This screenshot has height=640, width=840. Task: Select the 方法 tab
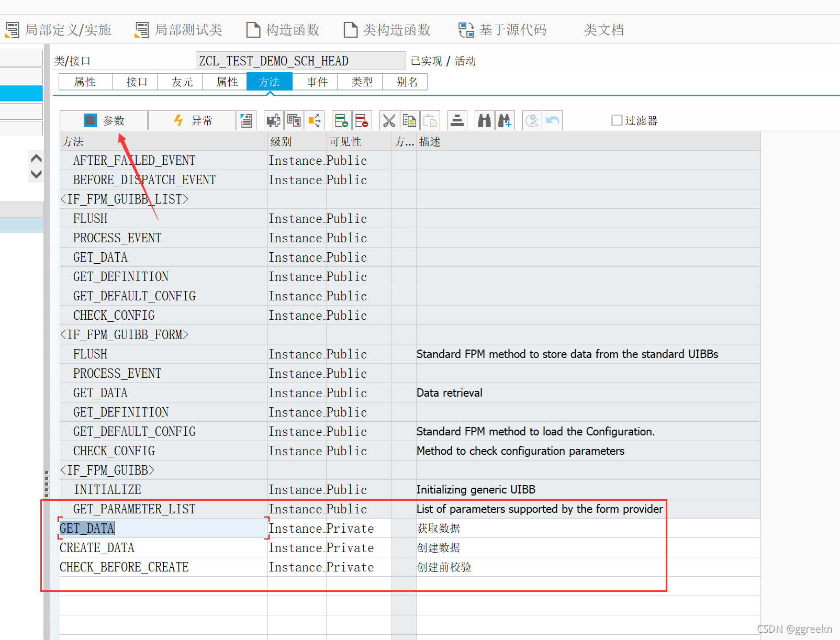270,82
